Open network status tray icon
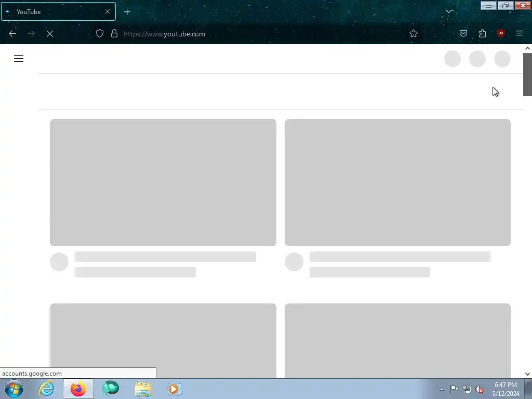Image resolution: width=532 pixels, height=399 pixels. [x=467, y=389]
